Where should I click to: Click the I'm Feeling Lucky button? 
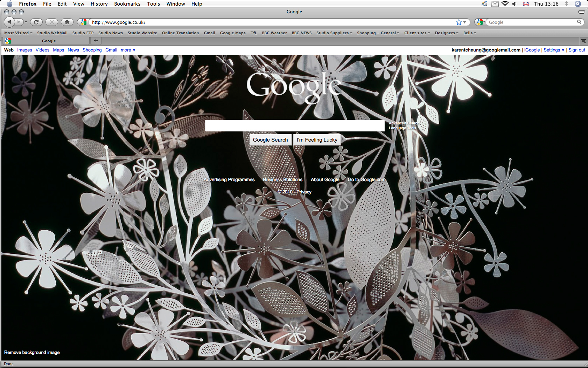[x=317, y=140]
